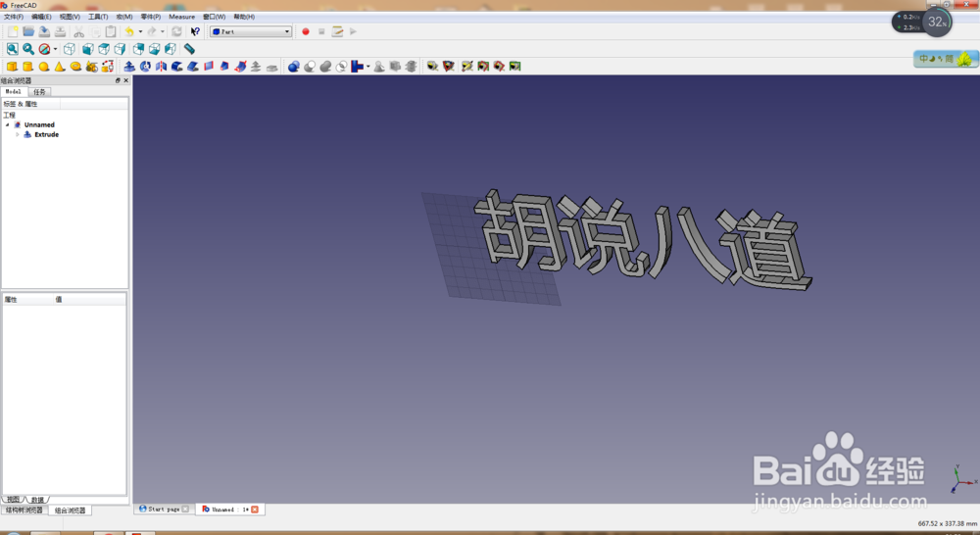Viewport: 980px width, 535px height.
Task: Open the Undo history dropdown arrow
Action: (x=140, y=31)
